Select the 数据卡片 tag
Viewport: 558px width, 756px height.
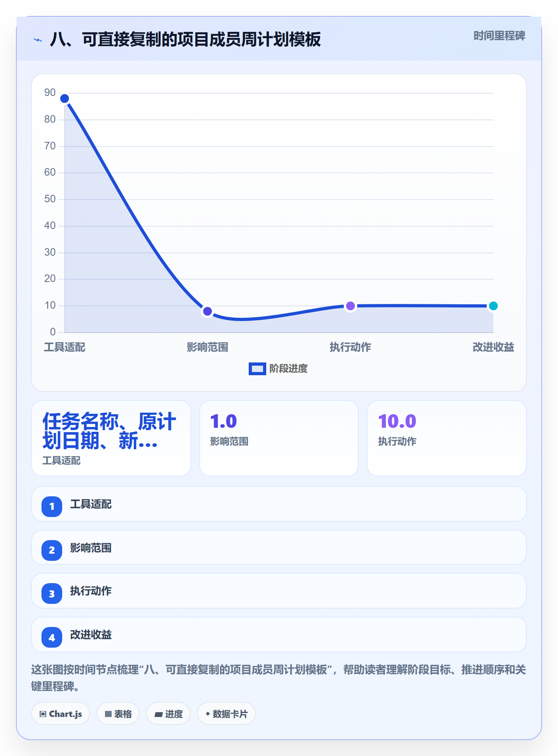226,714
